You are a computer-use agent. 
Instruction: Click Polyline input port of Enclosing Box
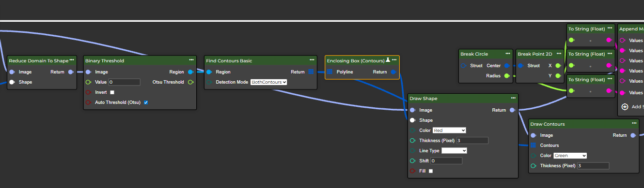(330, 72)
